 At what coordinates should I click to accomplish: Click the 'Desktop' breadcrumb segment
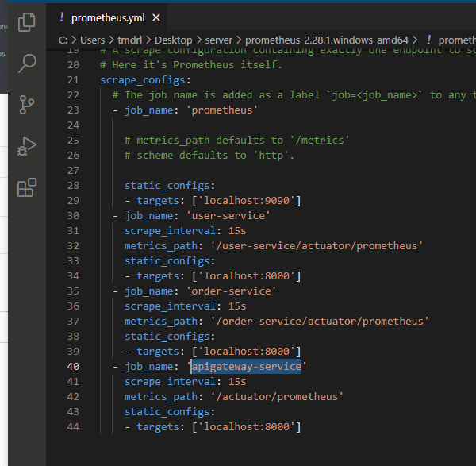click(173, 40)
